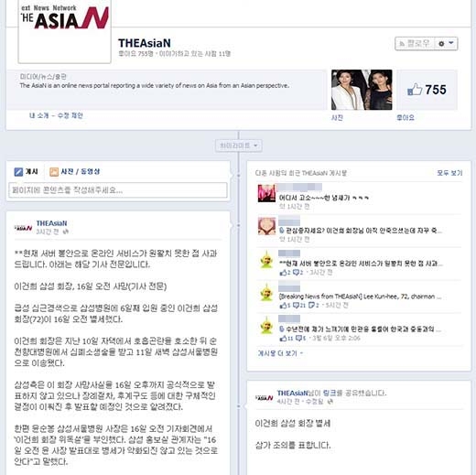The height and width of the screenshot is (475, 476).
Task: Click the page content compose input field
Action: coord(118,190)
